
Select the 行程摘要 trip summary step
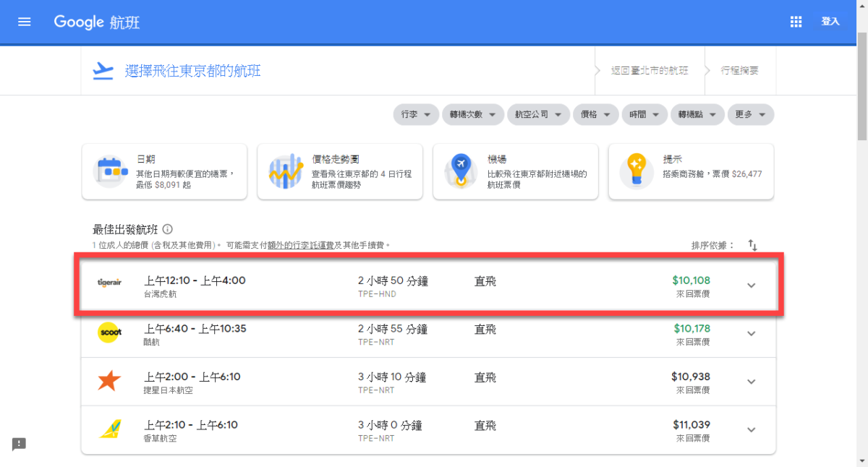tap(739, 71)
